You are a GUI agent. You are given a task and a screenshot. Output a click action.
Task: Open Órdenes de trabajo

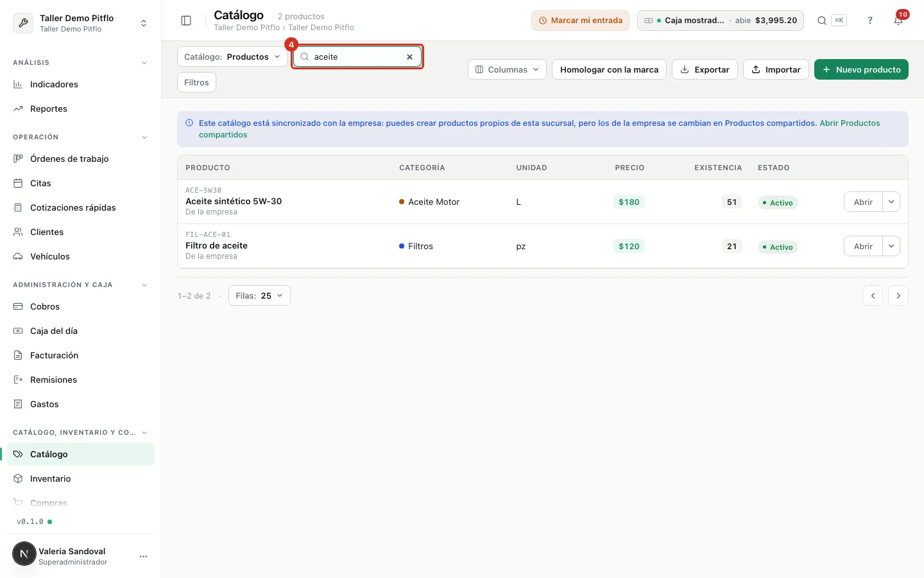80,159
